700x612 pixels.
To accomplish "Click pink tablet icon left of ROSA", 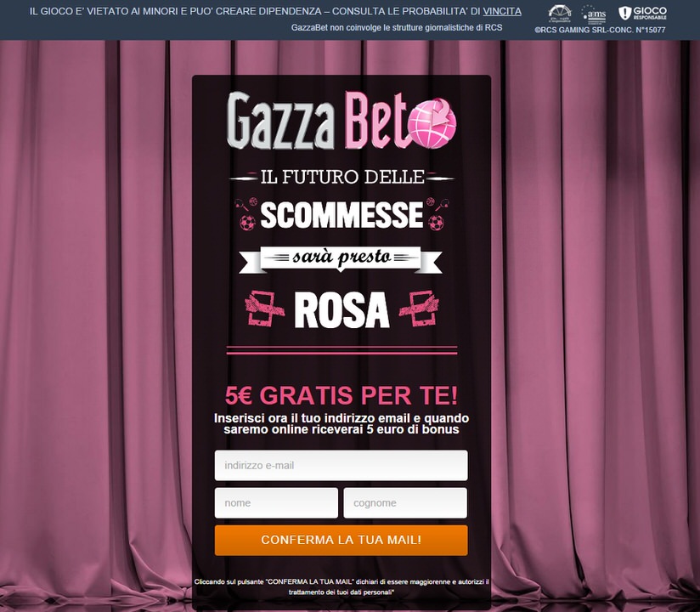I will pyautogui.click(x=264, y=309).
